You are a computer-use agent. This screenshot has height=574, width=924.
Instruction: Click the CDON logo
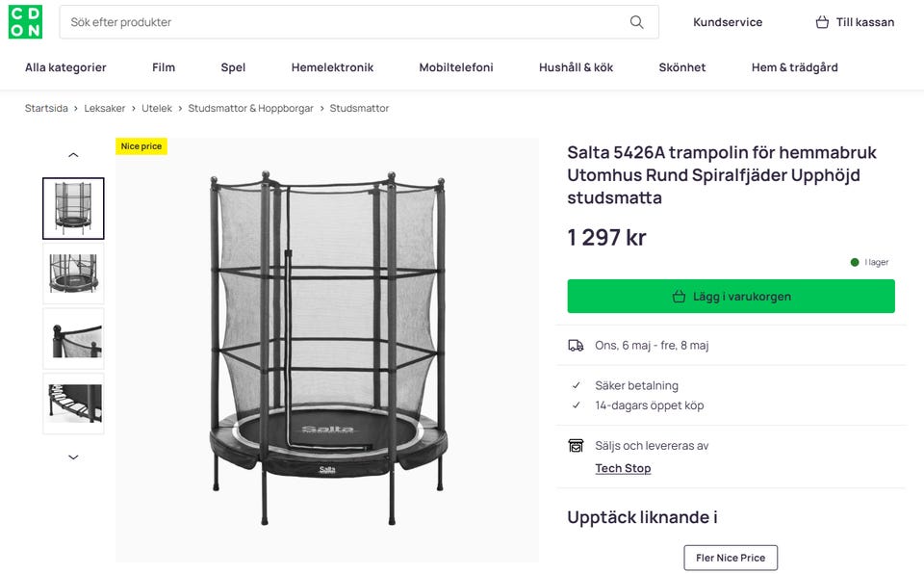[x=25, y=21]
